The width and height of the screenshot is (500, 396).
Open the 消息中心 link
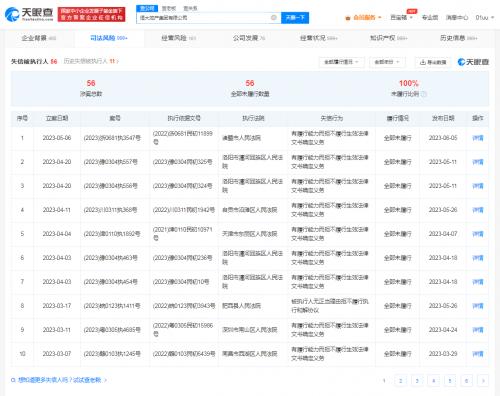point(457,17)
